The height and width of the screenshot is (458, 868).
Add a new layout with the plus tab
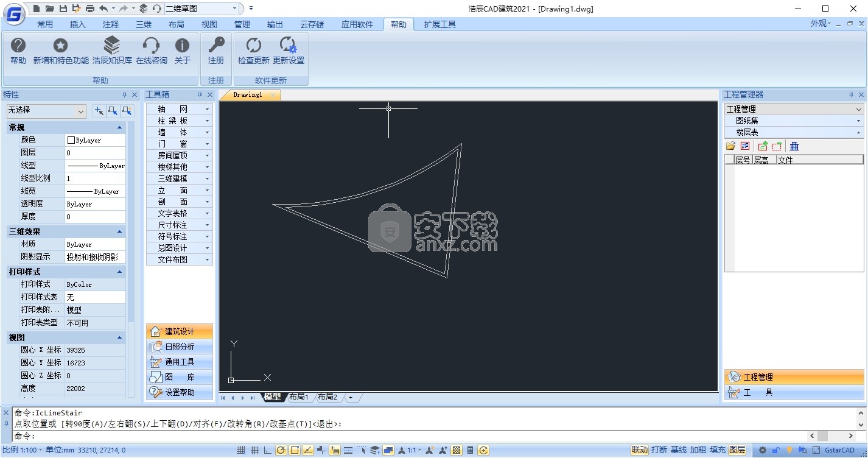pos(351,397)
